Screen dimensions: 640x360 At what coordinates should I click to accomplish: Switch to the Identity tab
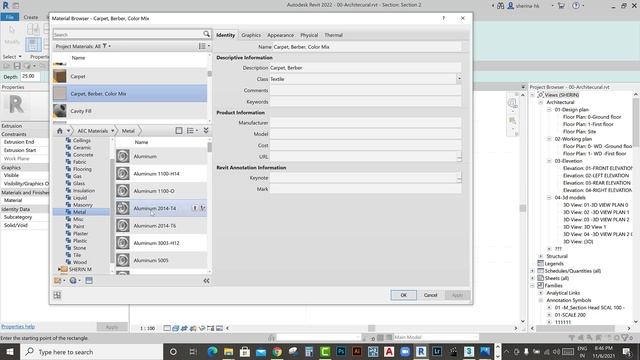[x=226, y=35]
